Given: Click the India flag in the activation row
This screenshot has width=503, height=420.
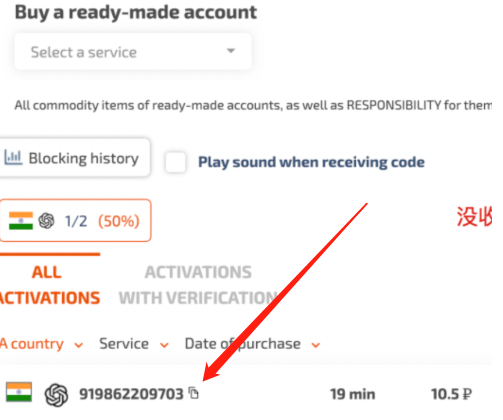Looking at the screenshot, I should point(19,392).
